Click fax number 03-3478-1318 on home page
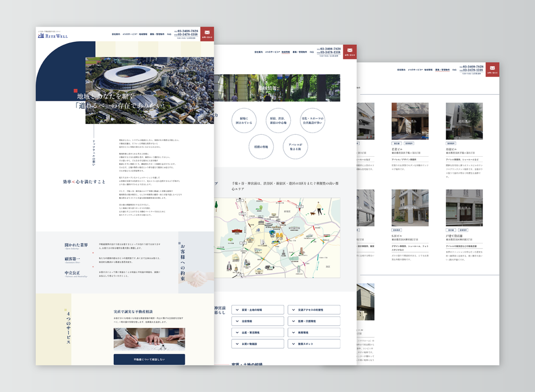The height and width of the screenshot is (392, 535). (188, 34)
